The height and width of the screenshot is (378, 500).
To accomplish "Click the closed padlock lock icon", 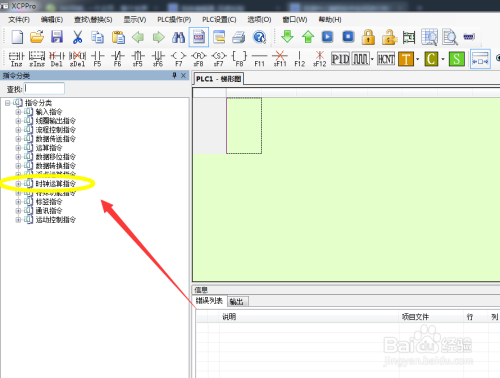I will click(368, 37).
